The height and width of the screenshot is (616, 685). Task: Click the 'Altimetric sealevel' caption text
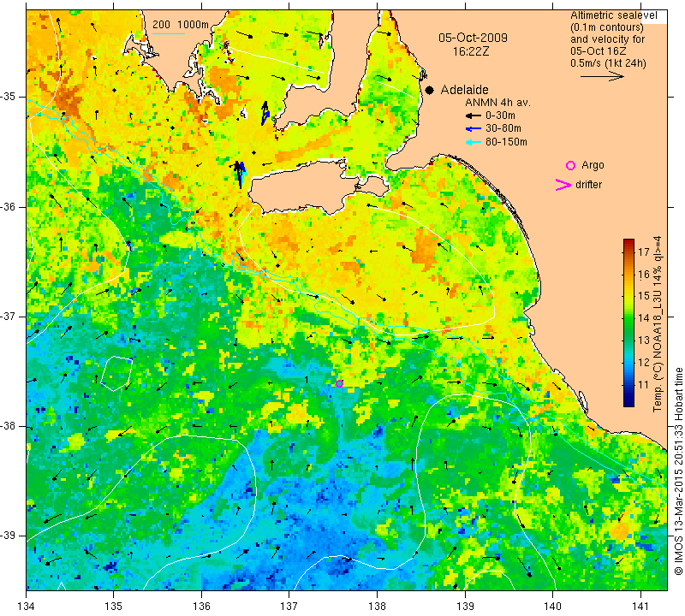(x=613, y=15)
